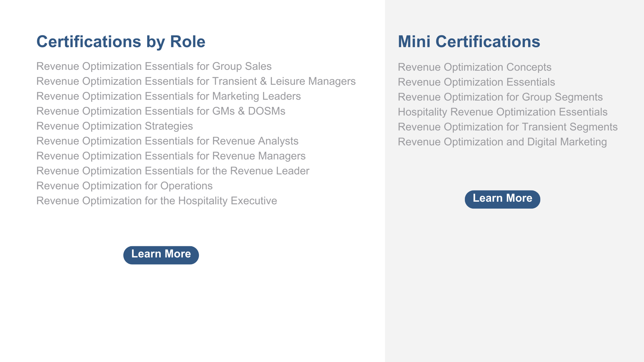Image resolution: width=644 pixels, height=362 pixels.
Task: Open Essentials for Revenue Managers
Action: (171, 156)
